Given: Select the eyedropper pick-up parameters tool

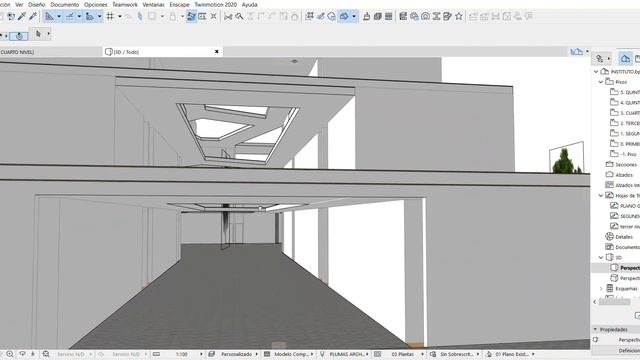Looking at the screenshot, I should click(22, 16).
